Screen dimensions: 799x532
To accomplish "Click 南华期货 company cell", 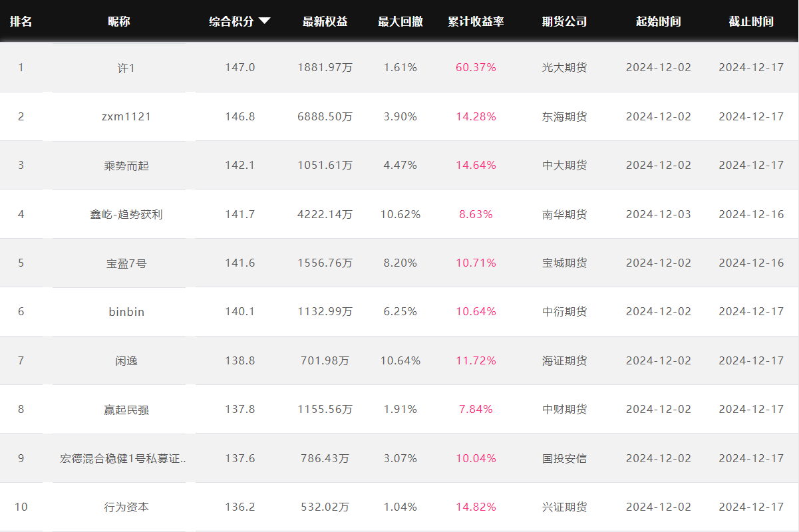I will (564, 214).
